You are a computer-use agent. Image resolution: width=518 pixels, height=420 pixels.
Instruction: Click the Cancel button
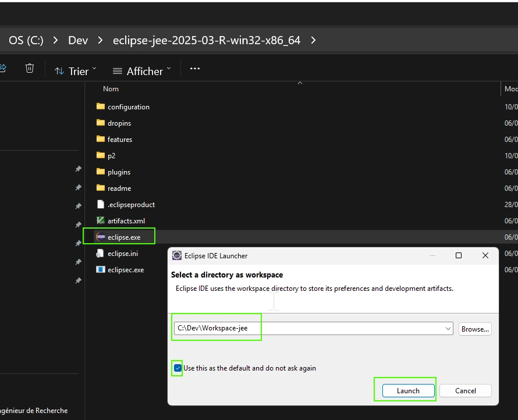pos(466,390)
